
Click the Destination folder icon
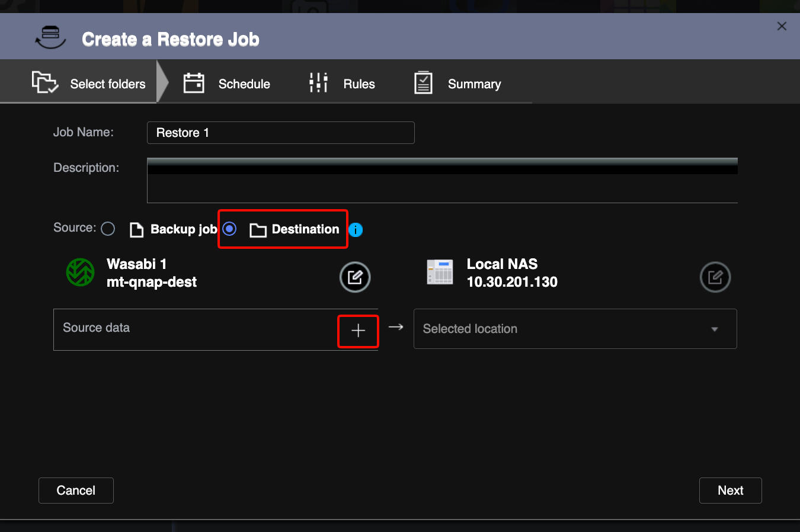point(258,230)
